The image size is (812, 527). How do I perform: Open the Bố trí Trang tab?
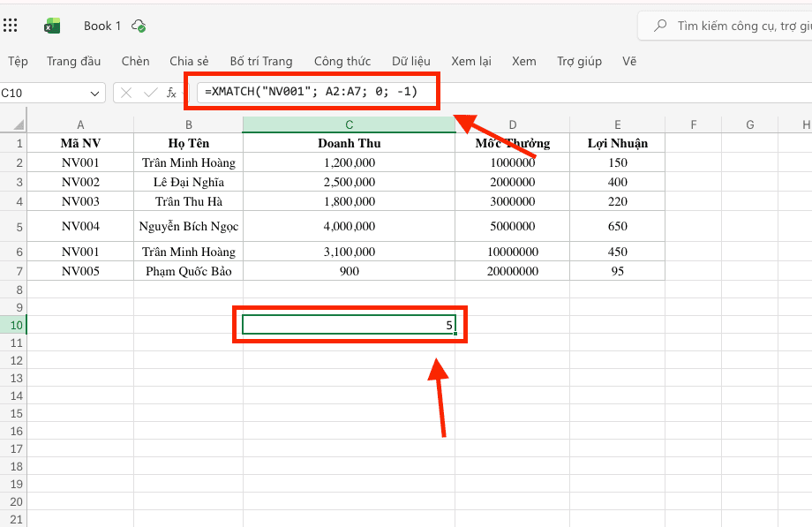[261, 61]
